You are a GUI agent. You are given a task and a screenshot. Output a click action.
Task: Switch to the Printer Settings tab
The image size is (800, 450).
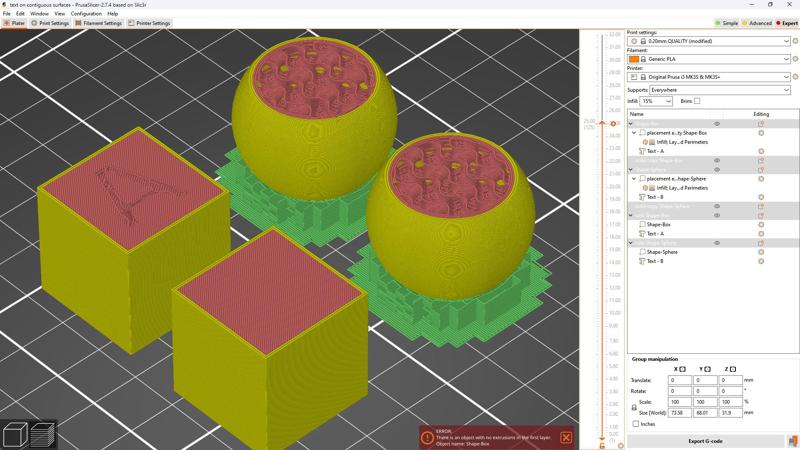tap(149, 23)
